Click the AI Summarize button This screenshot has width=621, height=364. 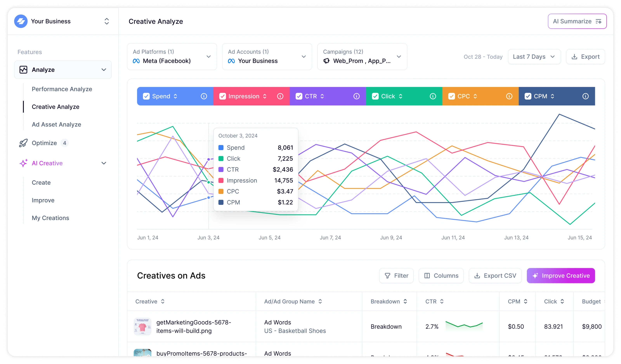point(577,21)
